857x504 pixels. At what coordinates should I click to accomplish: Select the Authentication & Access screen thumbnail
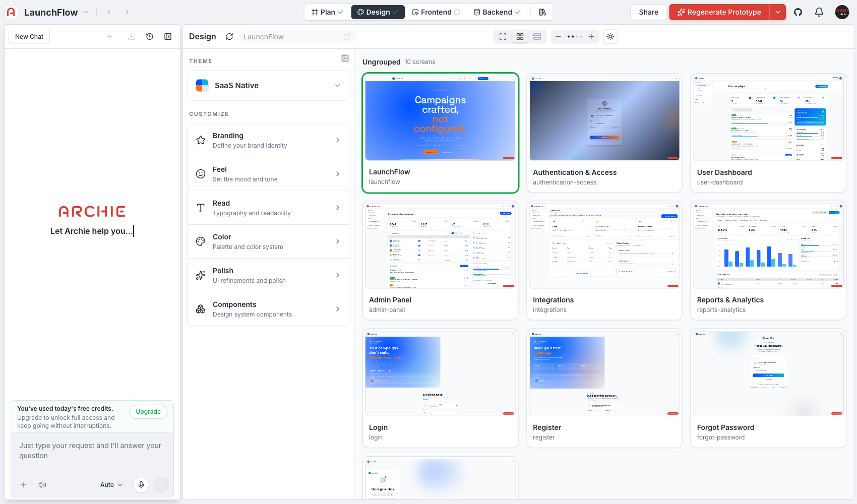tap(604, 118)
